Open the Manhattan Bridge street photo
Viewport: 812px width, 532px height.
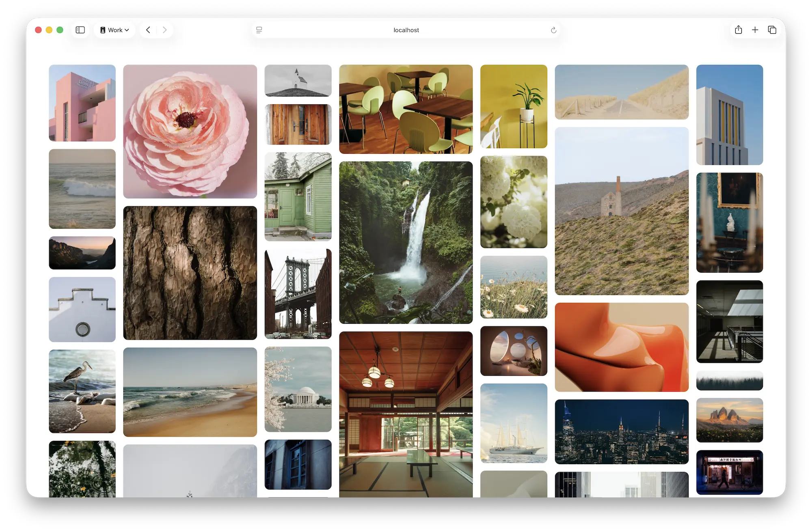pos(298,294)
